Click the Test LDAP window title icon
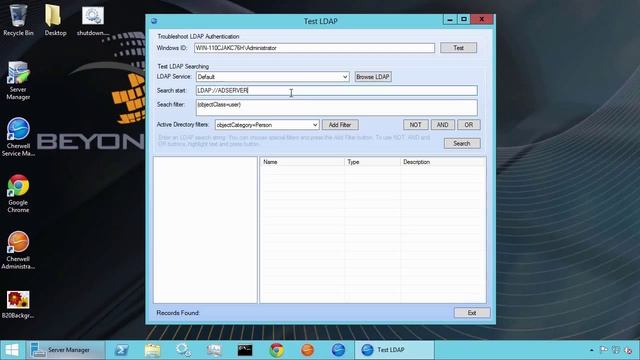The image size is (640, 360). pyautogui.click(x=154, y=21)
